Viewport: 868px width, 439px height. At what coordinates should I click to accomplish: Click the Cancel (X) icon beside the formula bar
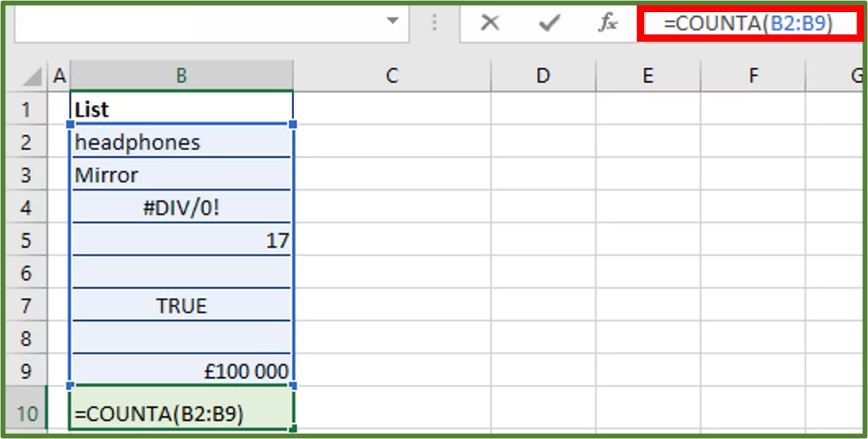(x=490, y=23)
